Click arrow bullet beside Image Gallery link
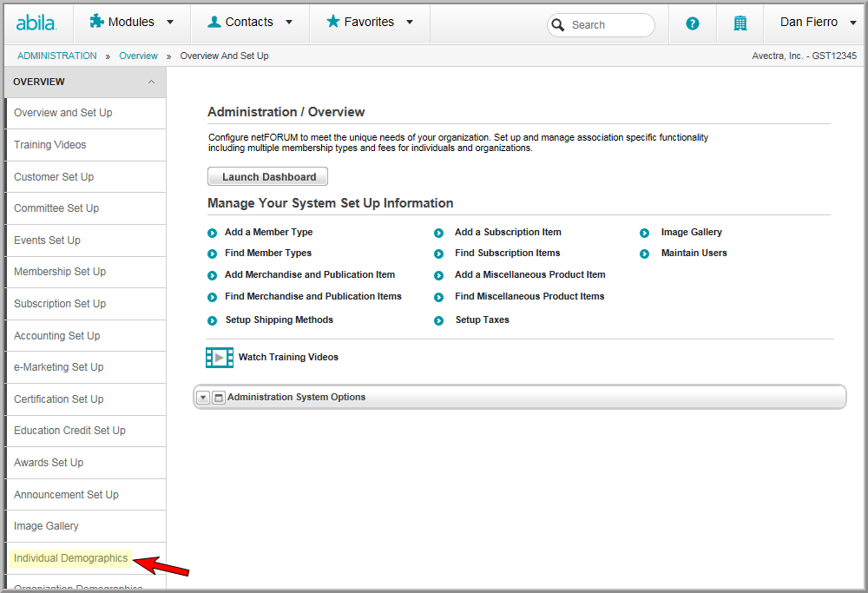868x593 pixels. coord(644,233)
